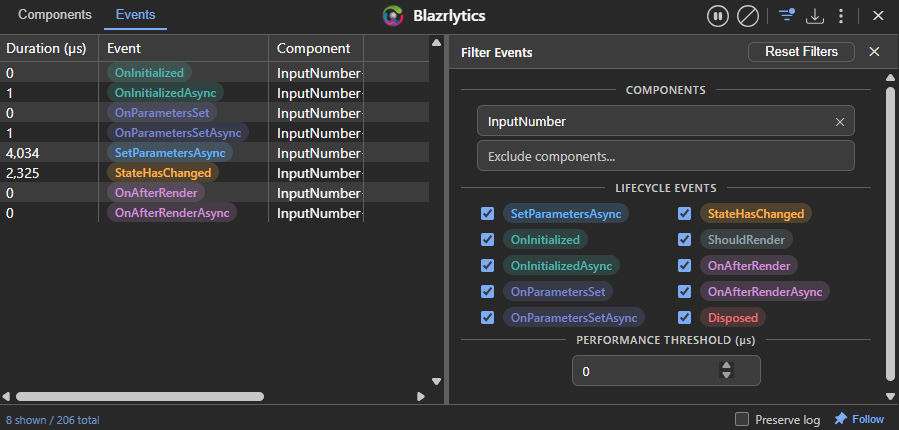The height and width of the screenshot is (430, 899).
Task: Uncheck the OnInitialized filter
Action: 487,240
